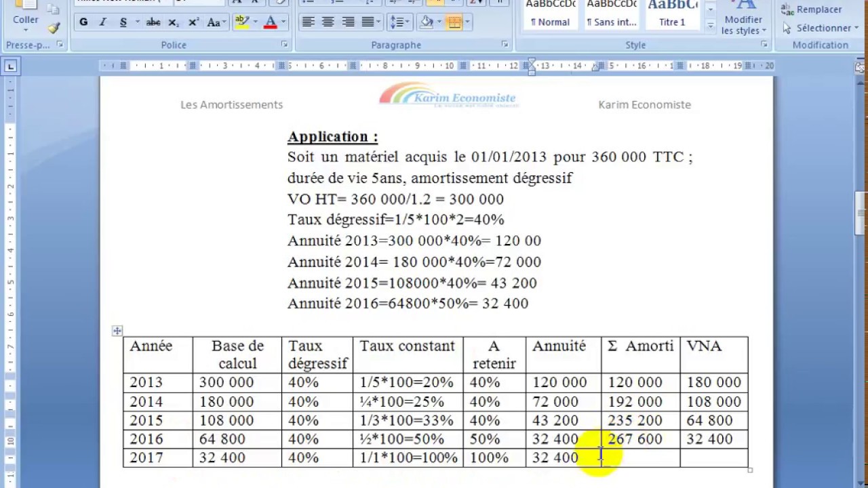Apply strikethrough (abc) formatting
The width and height of the screenshot is (868, 488).
coord(153,22)
